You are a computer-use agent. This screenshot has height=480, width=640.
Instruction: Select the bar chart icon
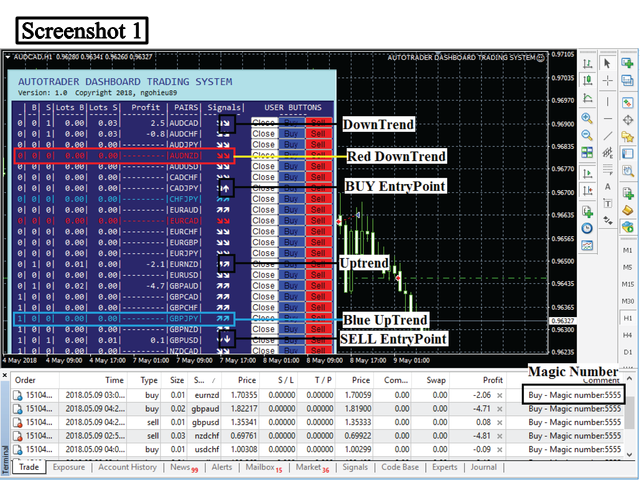pos(587,63)
